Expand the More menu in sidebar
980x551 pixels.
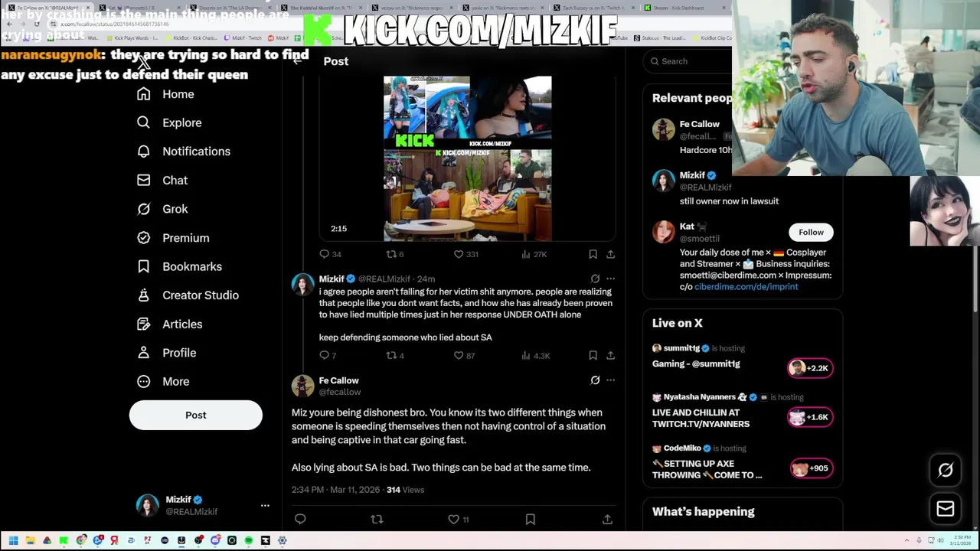(163, 382)
